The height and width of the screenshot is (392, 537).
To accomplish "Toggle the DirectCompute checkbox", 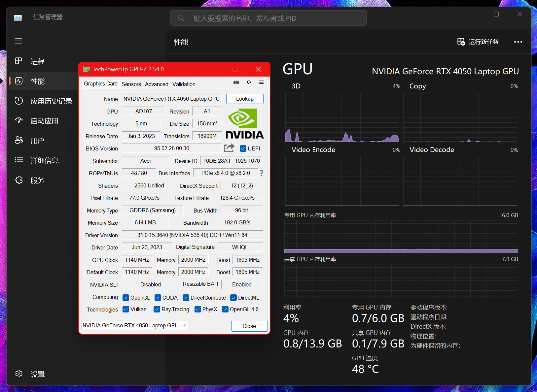I will [x=186, y=298].
